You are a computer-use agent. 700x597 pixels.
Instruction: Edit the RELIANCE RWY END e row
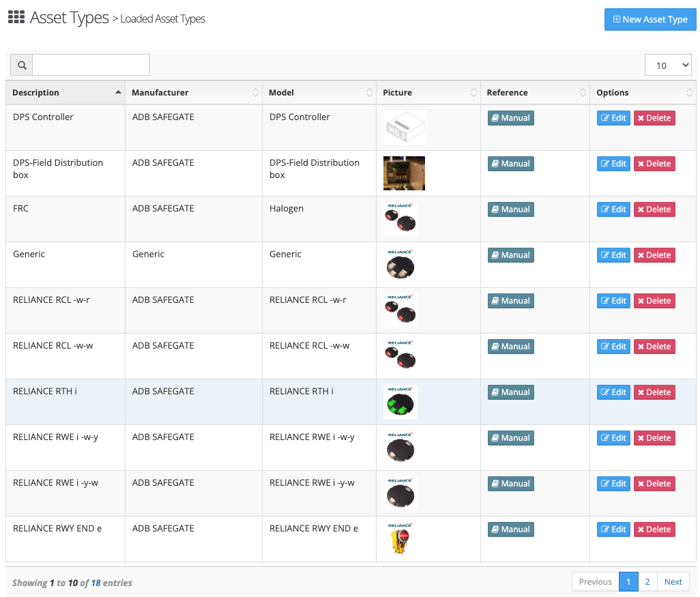tap(613, 529)
